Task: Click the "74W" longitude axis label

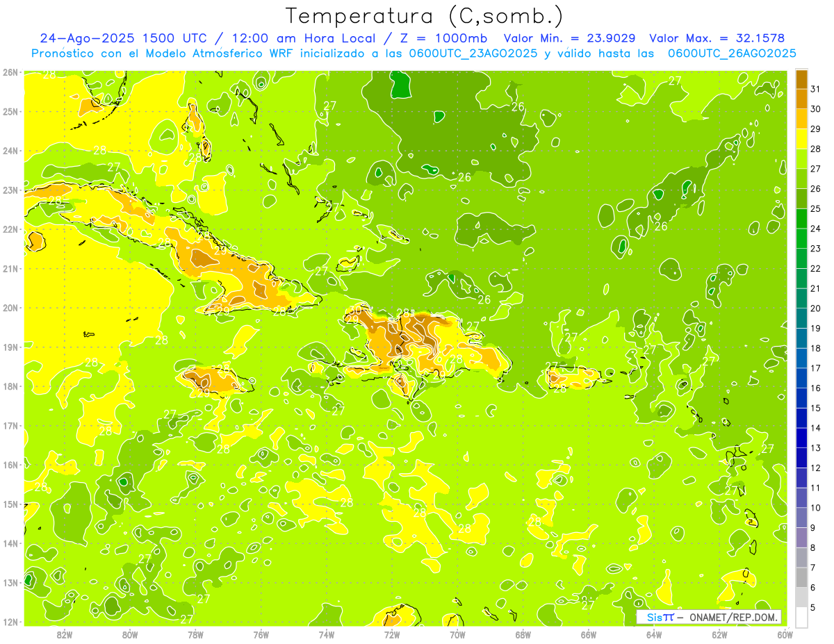Action: tap(327, 634)
